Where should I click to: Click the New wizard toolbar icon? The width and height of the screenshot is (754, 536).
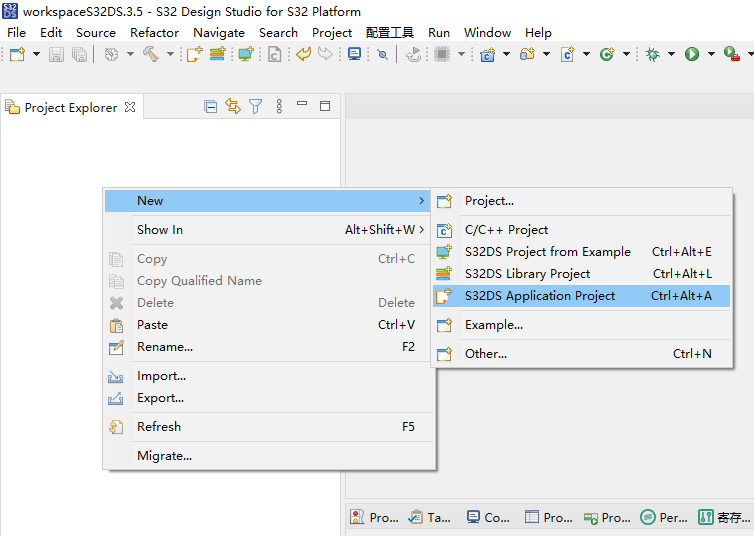tap(17, 54)
